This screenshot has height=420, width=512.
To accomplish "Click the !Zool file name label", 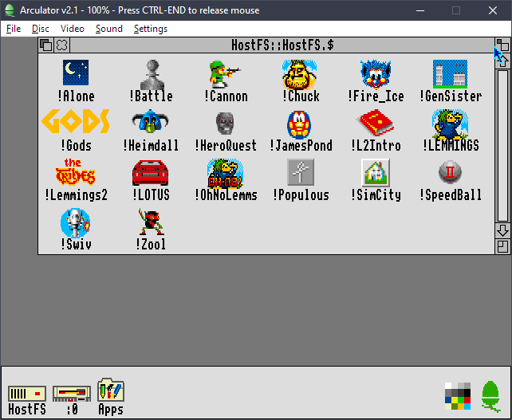I will point(151,245).
